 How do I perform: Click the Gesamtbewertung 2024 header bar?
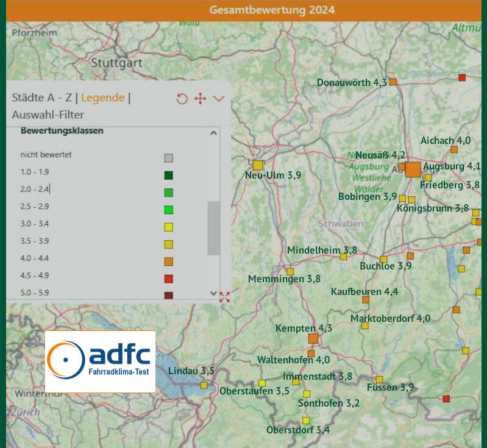(244, 10)
